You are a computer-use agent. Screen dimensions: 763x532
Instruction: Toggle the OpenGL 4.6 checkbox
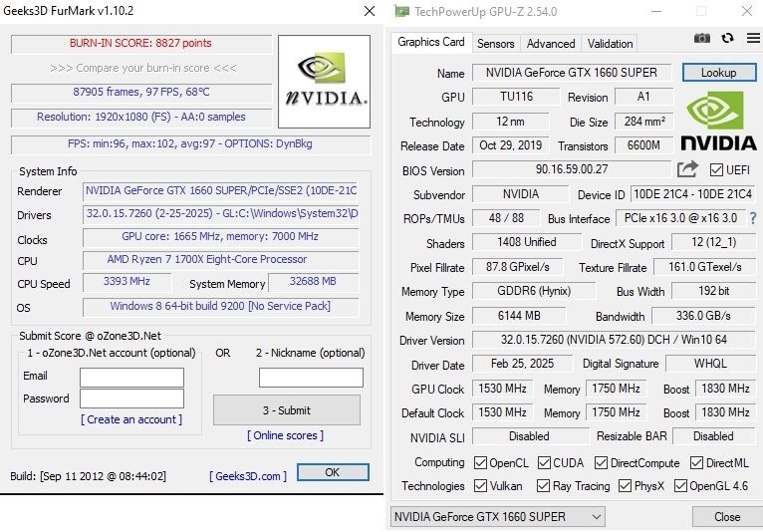(x=680, y=485)
